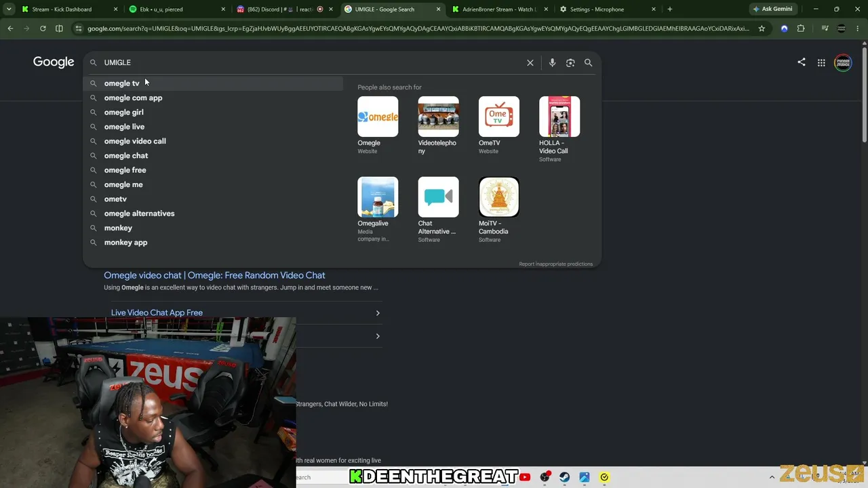Expand the chevron row beneath Live Video Chat App Free
The image size is (868, 488).
[378, 336]
